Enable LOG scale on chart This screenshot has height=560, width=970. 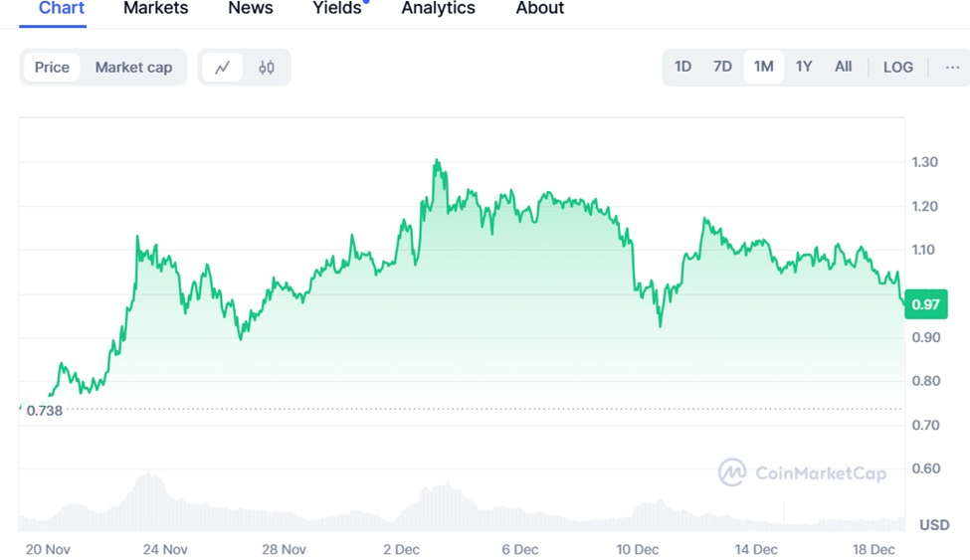(897, 67)
